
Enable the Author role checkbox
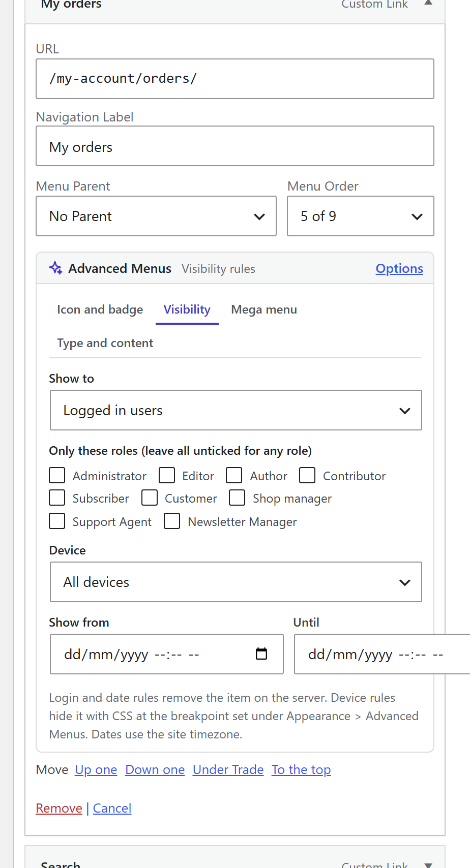point(234,476)
